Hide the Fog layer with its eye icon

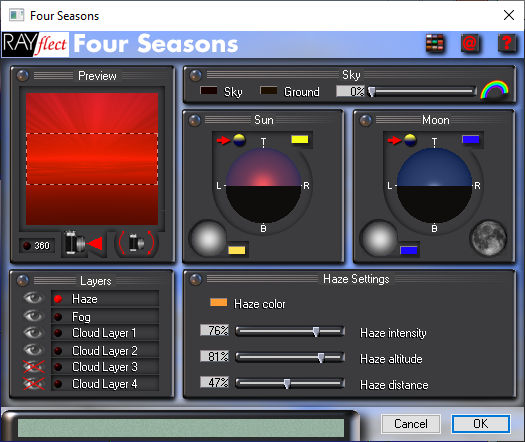tap(33, 316)
